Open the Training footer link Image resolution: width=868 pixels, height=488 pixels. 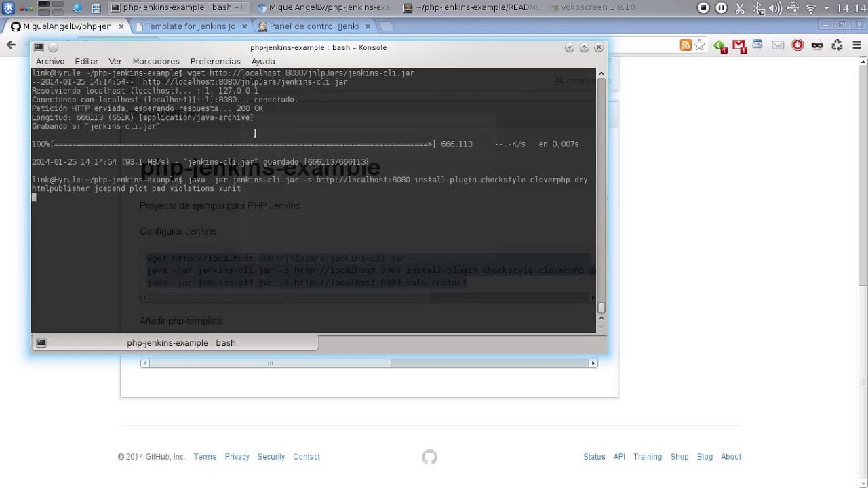(648, 457)
